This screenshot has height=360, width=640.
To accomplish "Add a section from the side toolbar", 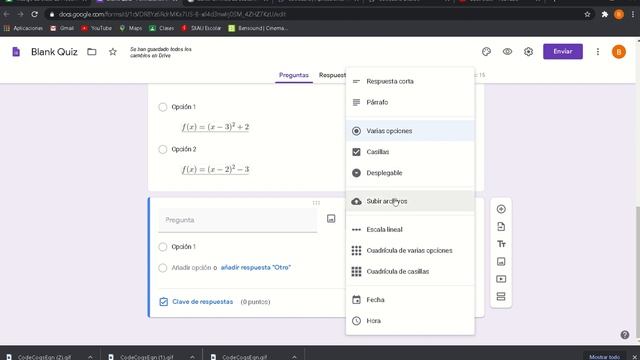I will [x=501, y=297].
